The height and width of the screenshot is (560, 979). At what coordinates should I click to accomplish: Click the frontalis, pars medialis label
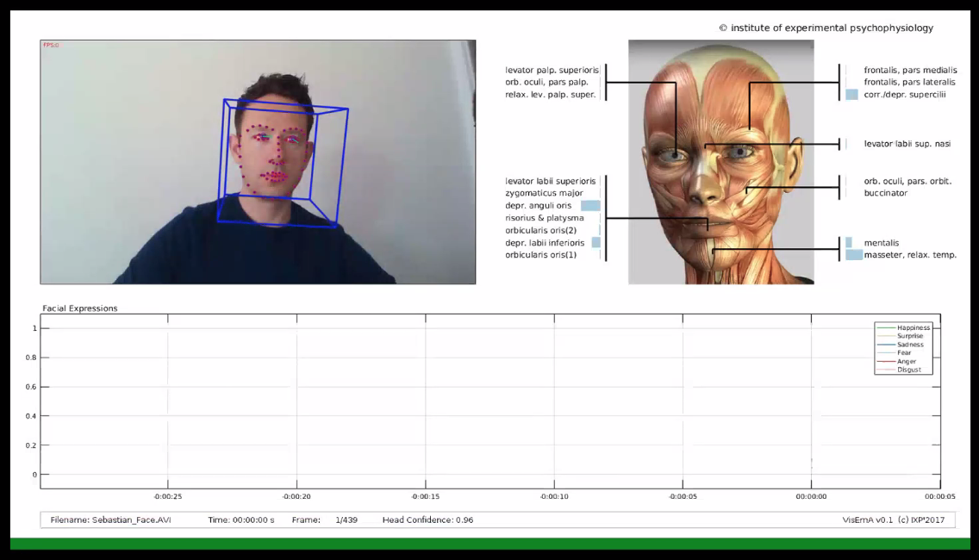pos(904,70)
